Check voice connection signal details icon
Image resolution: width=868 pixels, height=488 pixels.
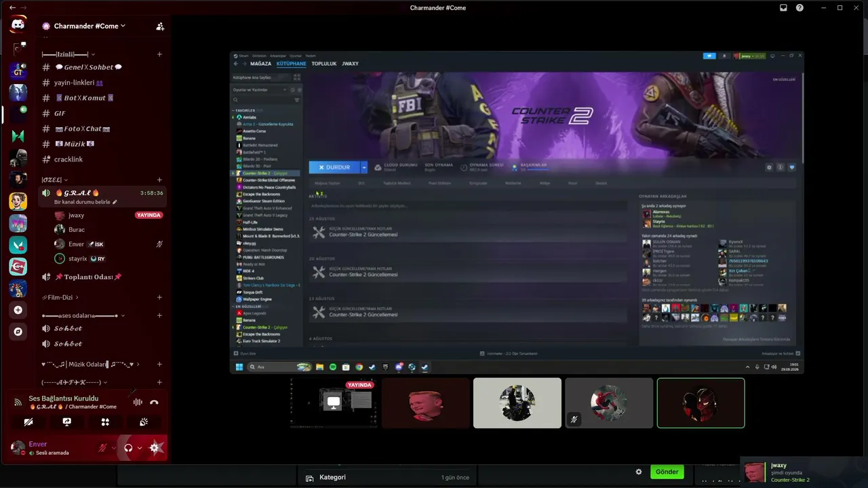click(x=18, y=402)
